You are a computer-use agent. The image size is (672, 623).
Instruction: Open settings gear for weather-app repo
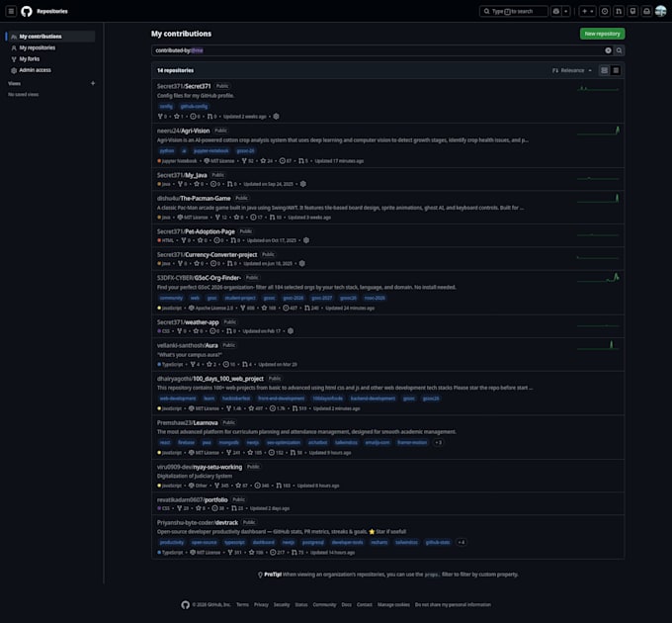[291, 331]
